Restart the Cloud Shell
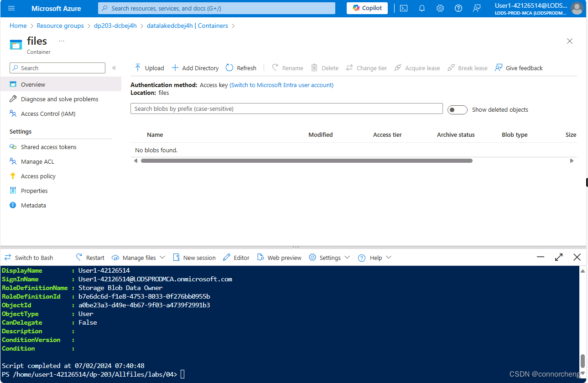This screenshot has height=383, width=588. pos(90,258)
